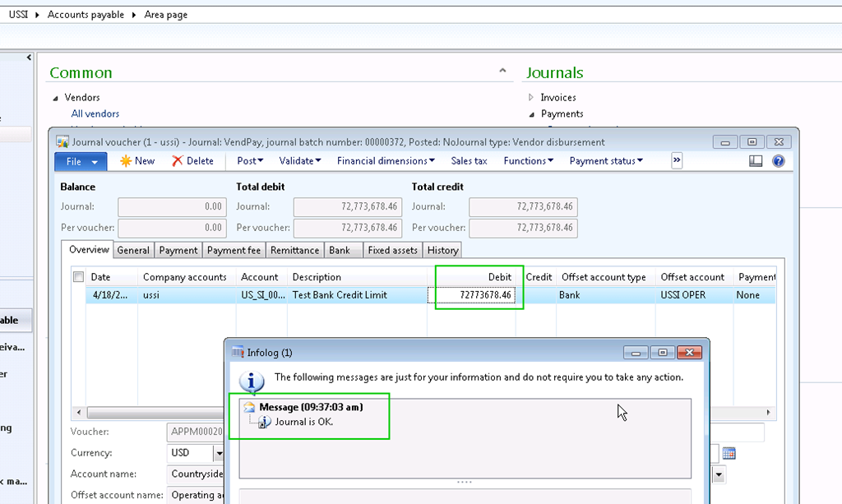Click the red Delete icon
Image resolution: width=842 pixels, height=504 pixels.
point(178,161)
